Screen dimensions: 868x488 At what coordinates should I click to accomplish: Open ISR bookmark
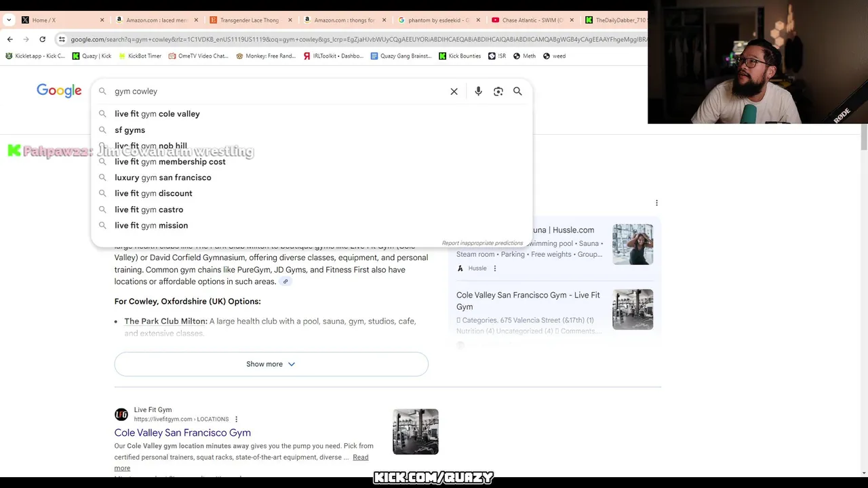497,56
